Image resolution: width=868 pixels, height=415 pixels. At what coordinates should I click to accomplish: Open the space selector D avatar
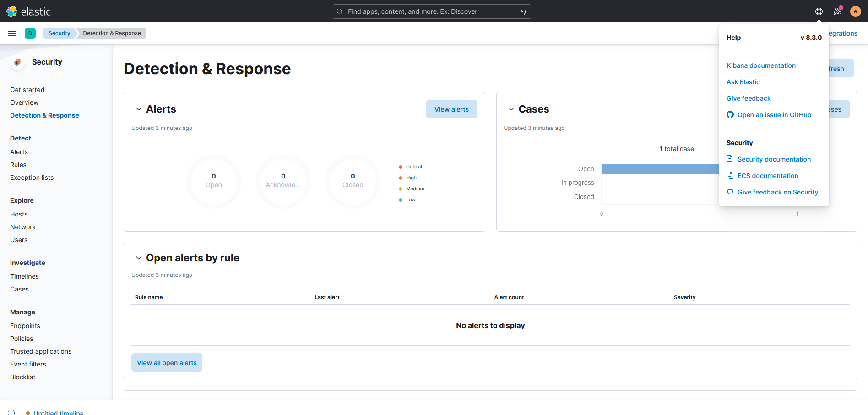[x=30, y=33]
